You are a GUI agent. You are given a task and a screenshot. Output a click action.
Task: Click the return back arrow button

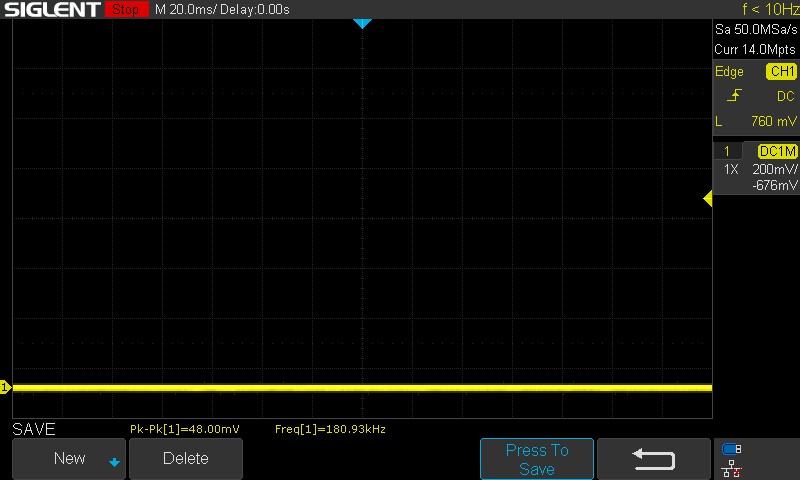tap(654, 459)
